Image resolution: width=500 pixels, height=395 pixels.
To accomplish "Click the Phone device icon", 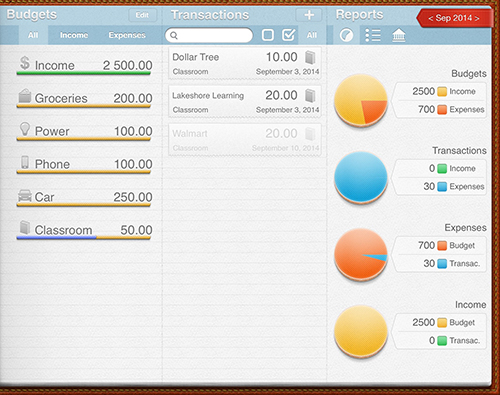I will pyautogui.click(x=25, y=162).
